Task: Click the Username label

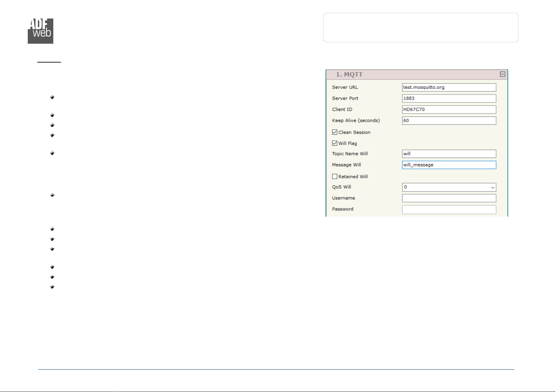Action: 344,198
